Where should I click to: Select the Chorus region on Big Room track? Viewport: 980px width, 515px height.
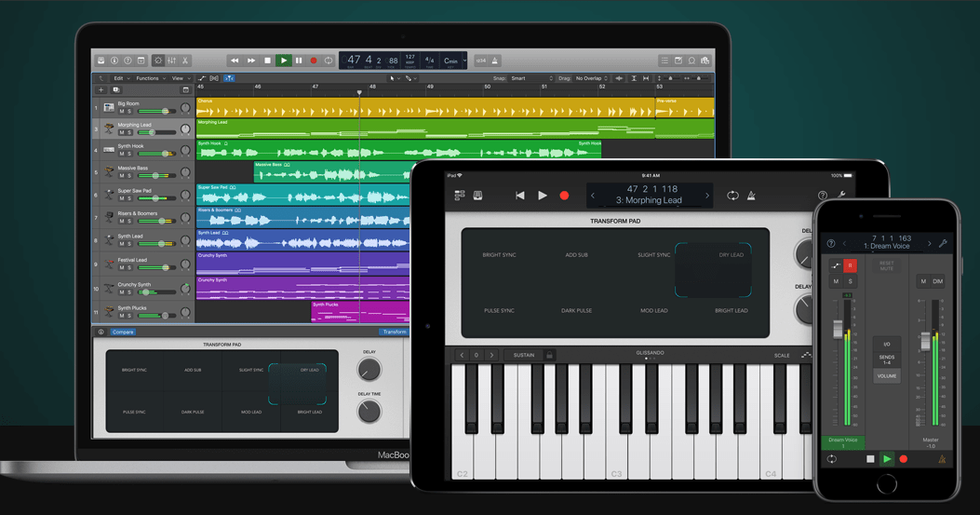[x=425, y=108]
